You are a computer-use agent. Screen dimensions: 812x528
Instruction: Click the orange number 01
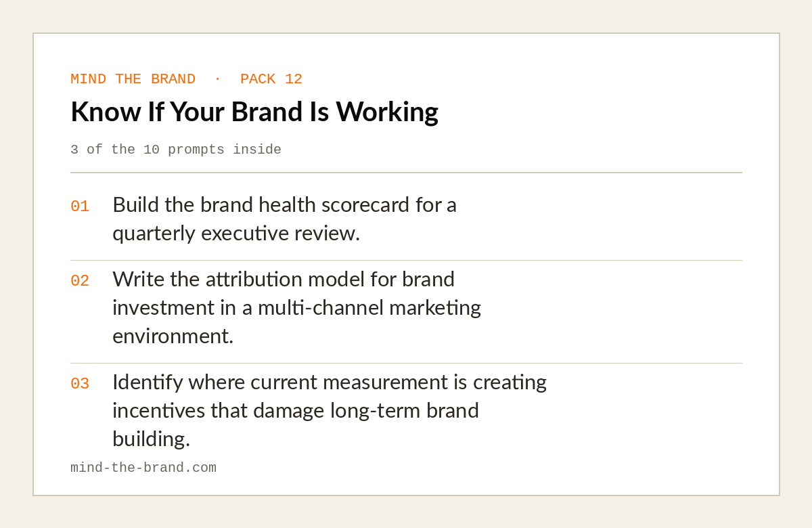click(80, 206)
